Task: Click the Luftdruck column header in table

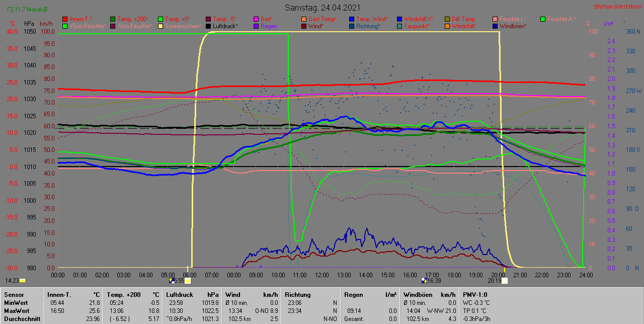Action: tap(180, 295)
